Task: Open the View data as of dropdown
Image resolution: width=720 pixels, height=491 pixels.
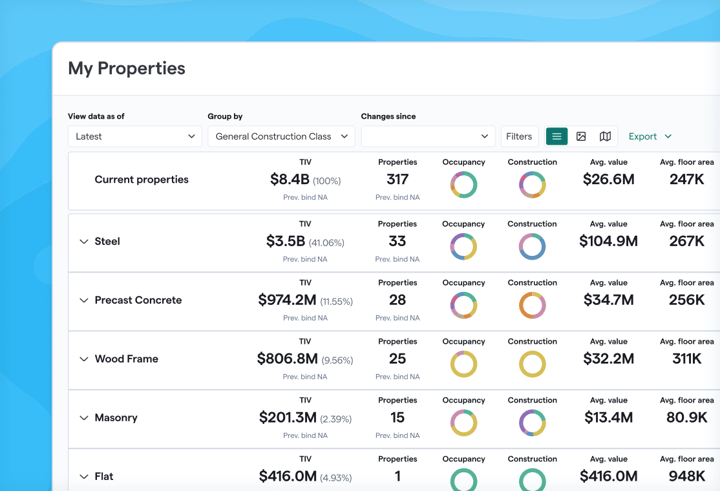Action: pyautogui.click(x=134, y=136)
